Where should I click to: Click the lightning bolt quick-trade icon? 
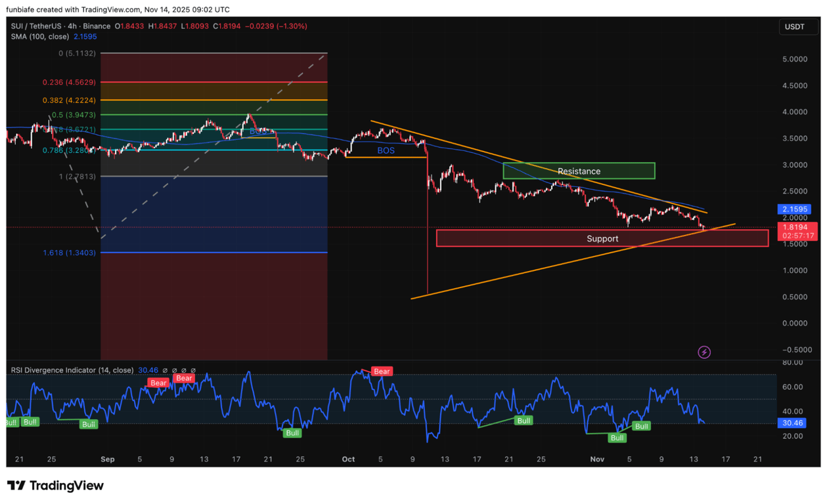704,352
